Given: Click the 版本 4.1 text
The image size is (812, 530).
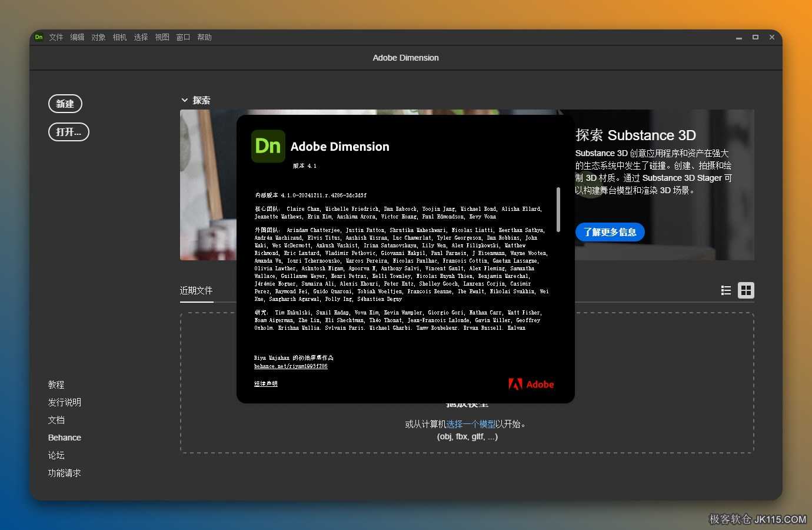Looking at the screenshot, I should click(305, 166).
